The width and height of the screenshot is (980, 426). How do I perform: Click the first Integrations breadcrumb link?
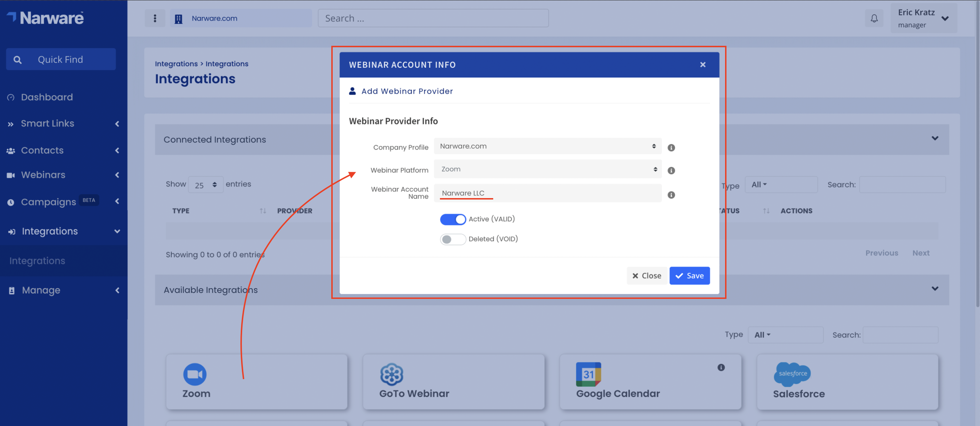176,64
